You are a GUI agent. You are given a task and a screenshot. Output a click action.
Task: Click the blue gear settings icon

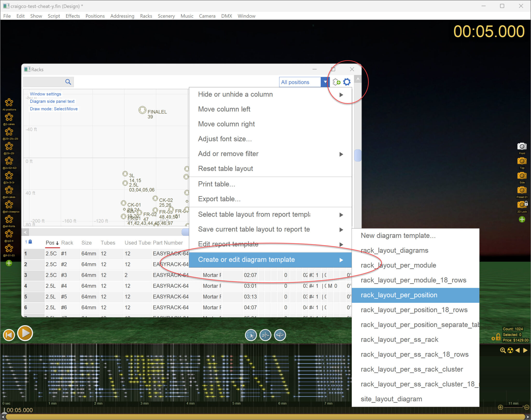tap(347, 82)
